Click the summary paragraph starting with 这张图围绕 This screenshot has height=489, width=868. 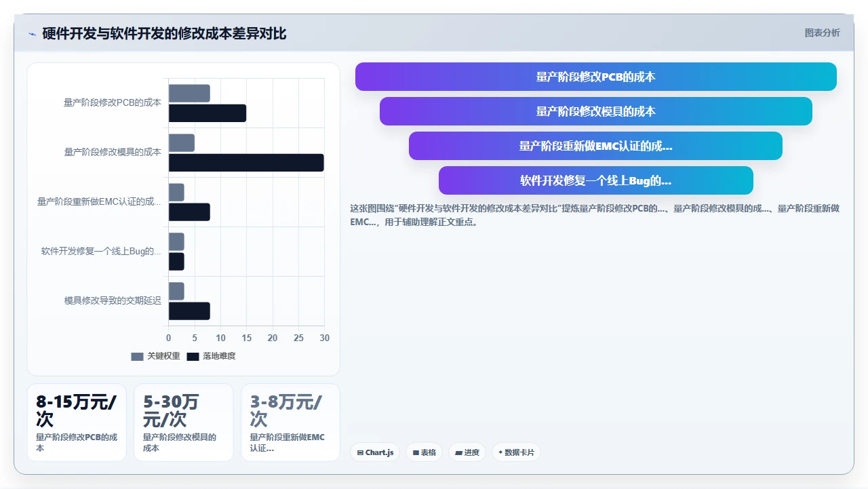pos(595,215)
